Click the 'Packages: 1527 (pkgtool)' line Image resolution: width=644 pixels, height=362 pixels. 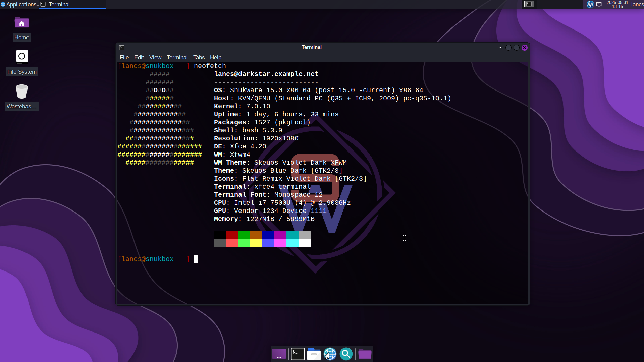coord(262,122)
